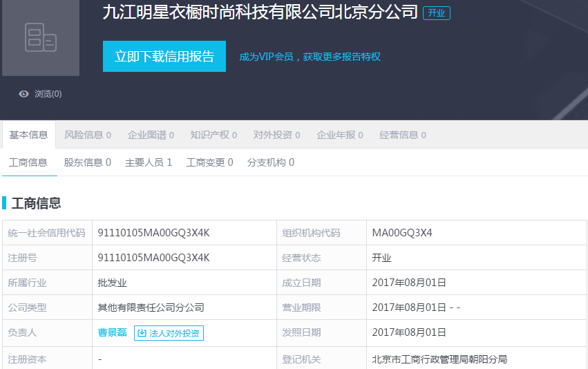588x369 pixels.
Task: Switch to 工商变更 sub-tab
Action: tap(209, 162)
